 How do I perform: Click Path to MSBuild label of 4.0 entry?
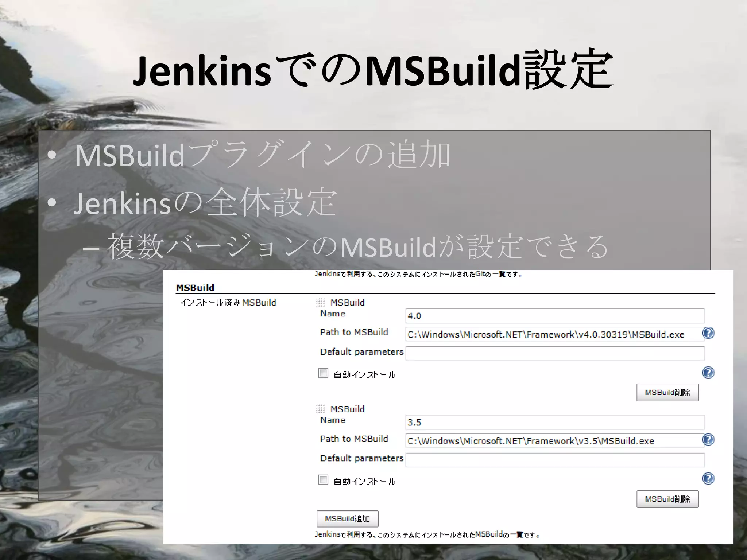pos(354,332)
